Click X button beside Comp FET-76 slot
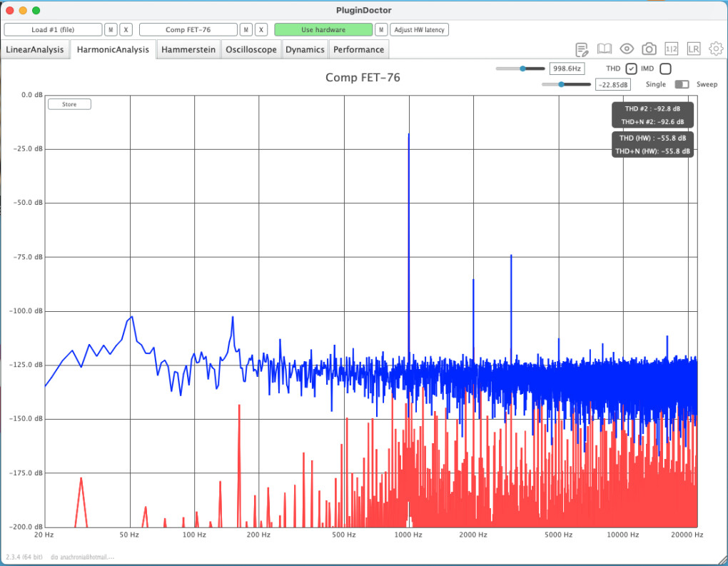Image resolution: width=728 pixels, height=566 pixels. tap(261, 30)
